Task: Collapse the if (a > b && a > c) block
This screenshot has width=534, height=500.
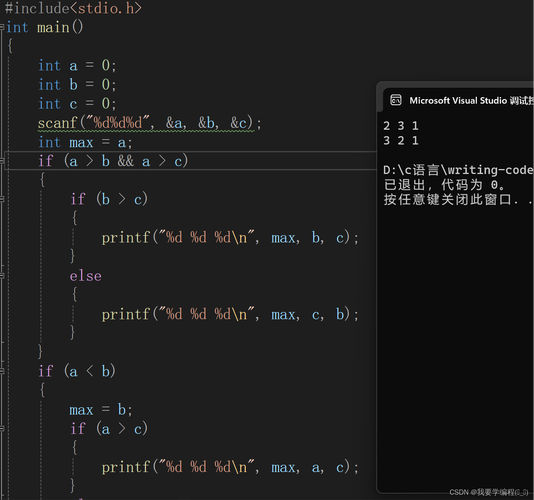Action: (x=2, y=161)
